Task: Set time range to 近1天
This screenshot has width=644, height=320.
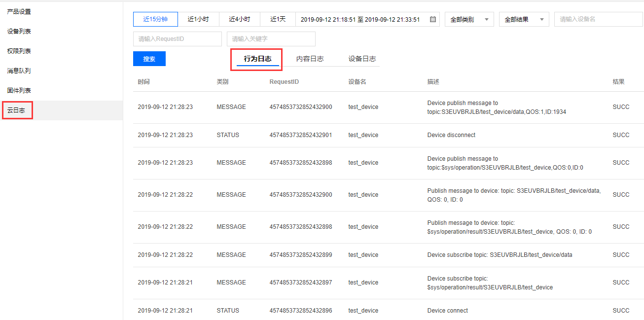Action: 278,19
